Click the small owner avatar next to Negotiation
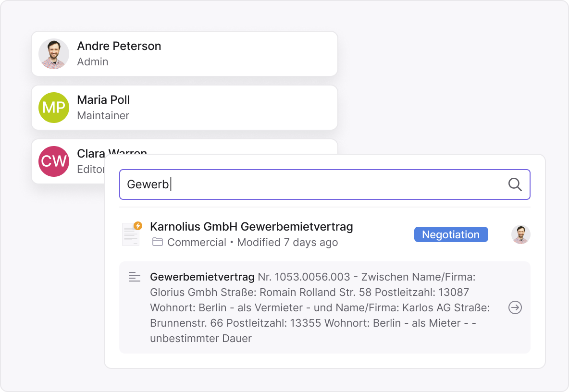 tap(520, 234)
